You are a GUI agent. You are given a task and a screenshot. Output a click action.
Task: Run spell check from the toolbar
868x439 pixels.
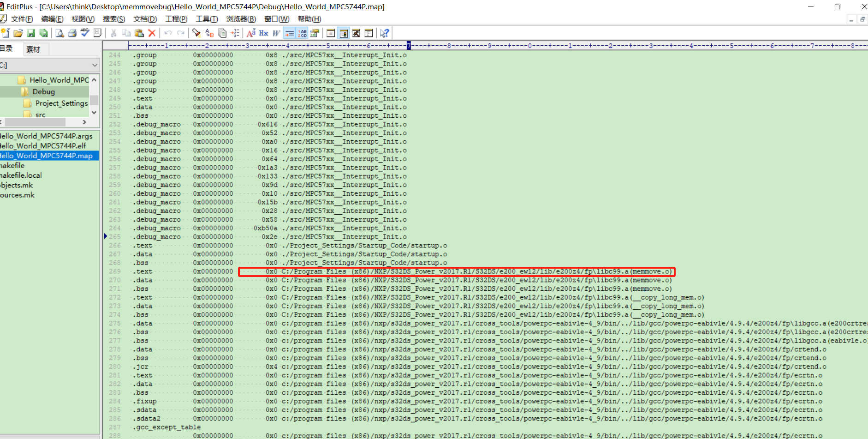[x=85, y=33]
